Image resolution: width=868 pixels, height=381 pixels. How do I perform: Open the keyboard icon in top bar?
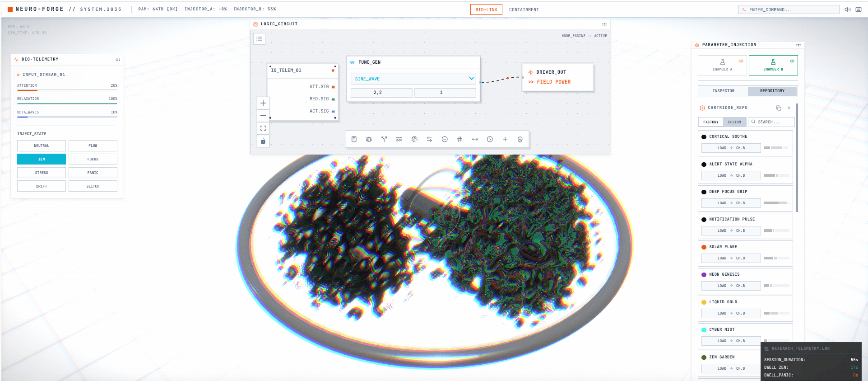tap(859, 9)
